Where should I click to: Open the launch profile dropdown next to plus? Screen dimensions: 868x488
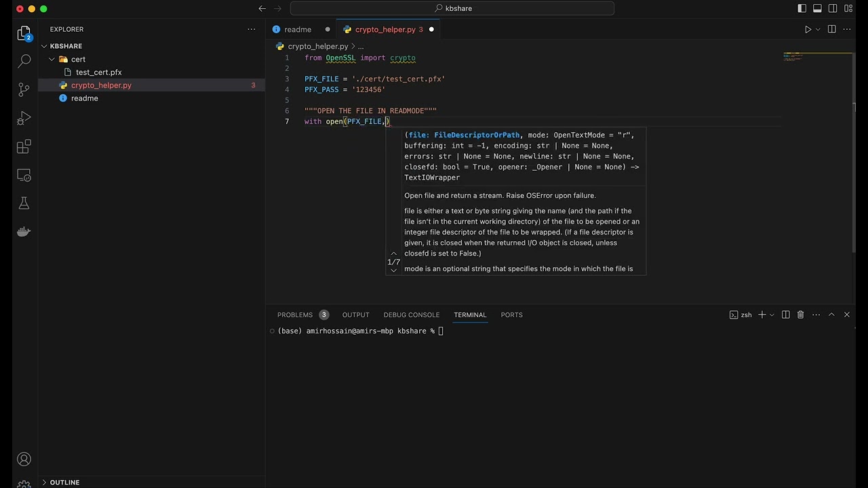tap(772, 314)
